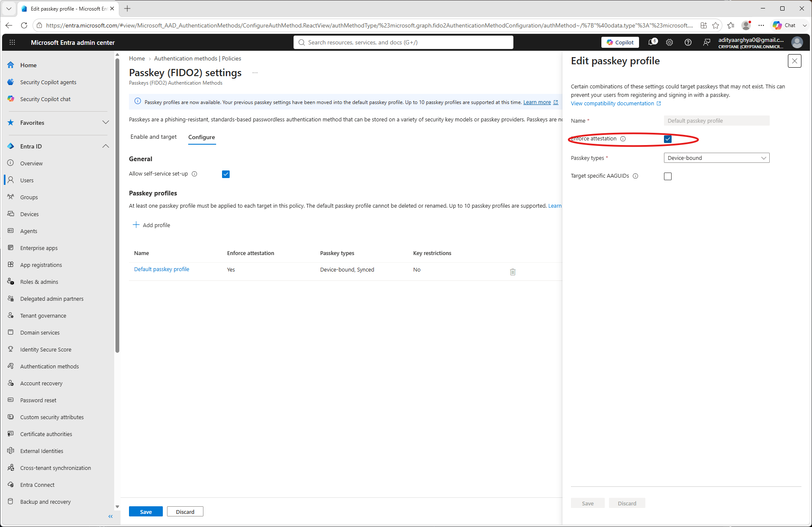Click the Overview icon in sidebar
The height and width of the screenshot is (527, 812).
tap(11, 163)
